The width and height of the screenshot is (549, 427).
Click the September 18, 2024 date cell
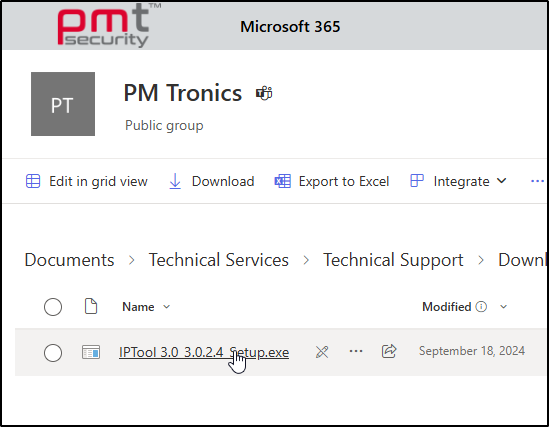pyautogui.click(x=472, y=351)
